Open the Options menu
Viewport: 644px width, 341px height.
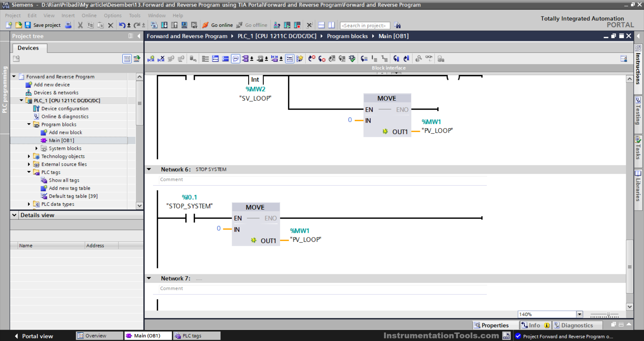point(113,15)
